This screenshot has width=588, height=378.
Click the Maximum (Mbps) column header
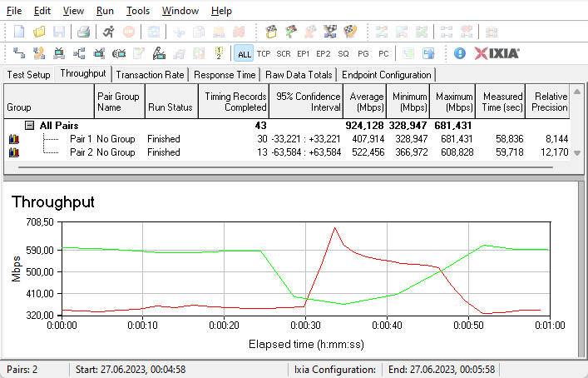point(452,102)
